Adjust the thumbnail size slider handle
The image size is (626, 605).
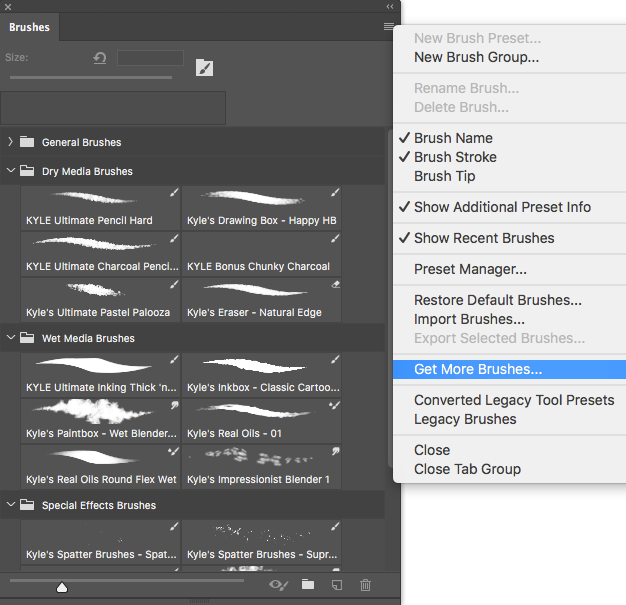62,587
